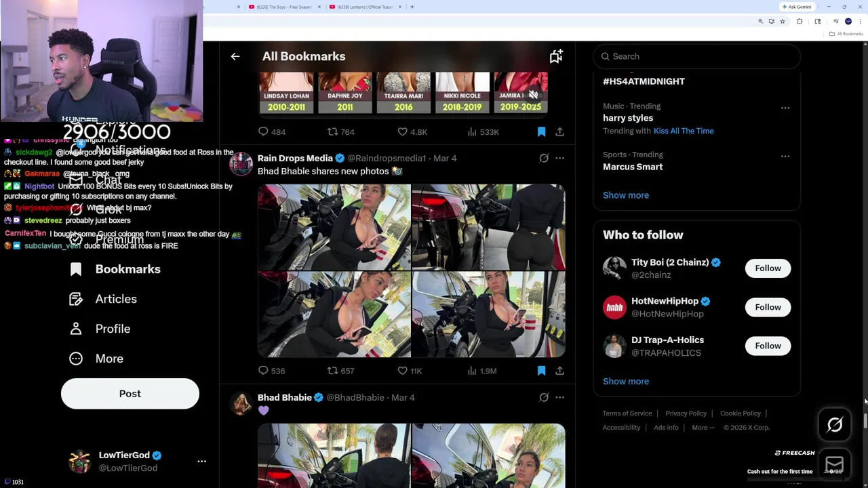Open Ads info footer link
This screenshot has width=868, height=488.
click(x=666, y=428)
